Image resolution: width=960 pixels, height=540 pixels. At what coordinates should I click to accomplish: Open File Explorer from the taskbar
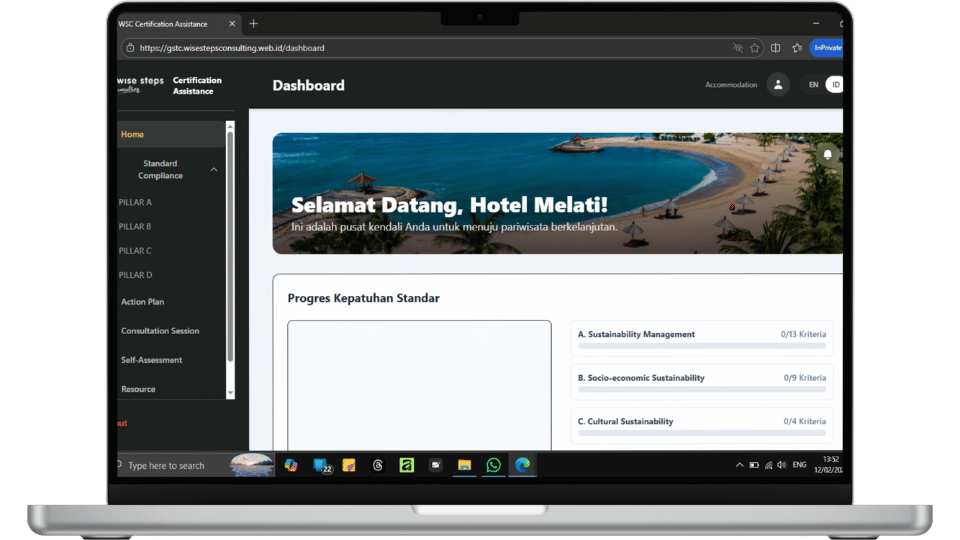pyautogui.click(x=464, y=465)
